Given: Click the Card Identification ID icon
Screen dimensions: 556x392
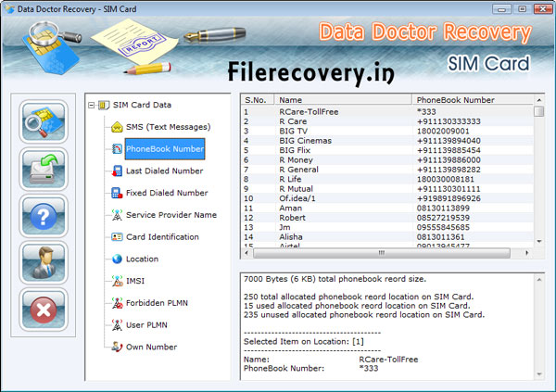Looking at the screenshot, I should pos(117,237).
